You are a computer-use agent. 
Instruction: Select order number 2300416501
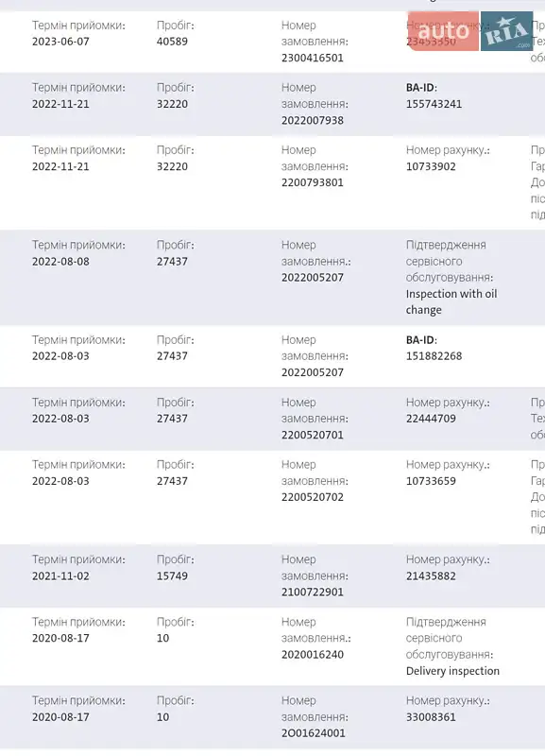313,58
